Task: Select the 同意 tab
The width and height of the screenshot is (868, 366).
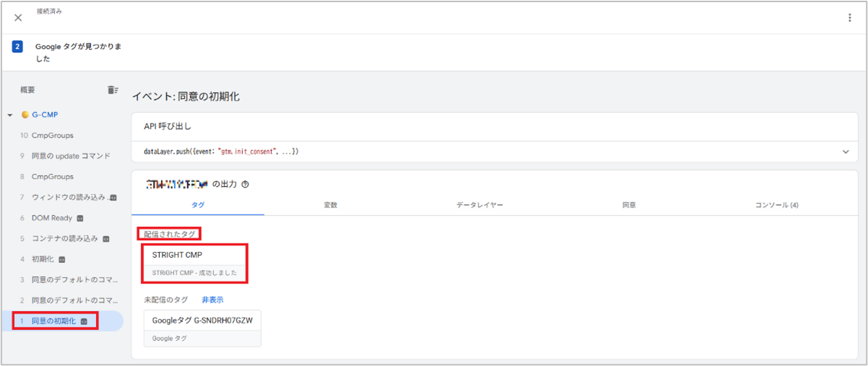Action: pos(629,205)
